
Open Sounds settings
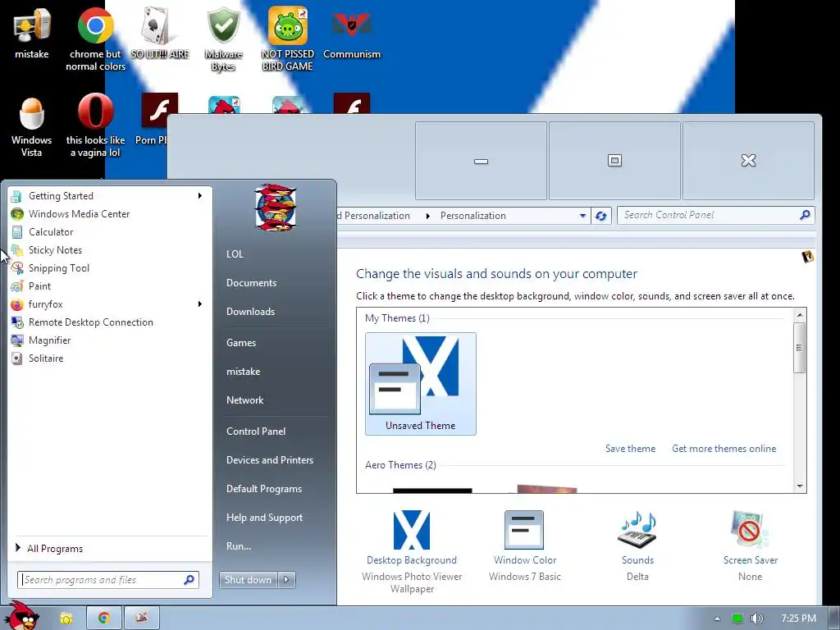click(x=637, y=546)
